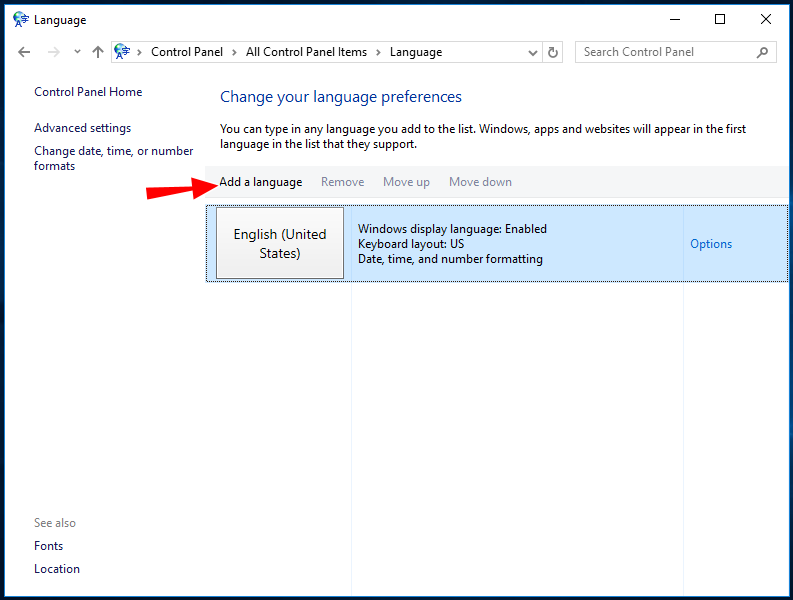The width and height of the screenshot is (793, 600).
Task: Go up one level with Up arrow
Action: tap(98, 52)
